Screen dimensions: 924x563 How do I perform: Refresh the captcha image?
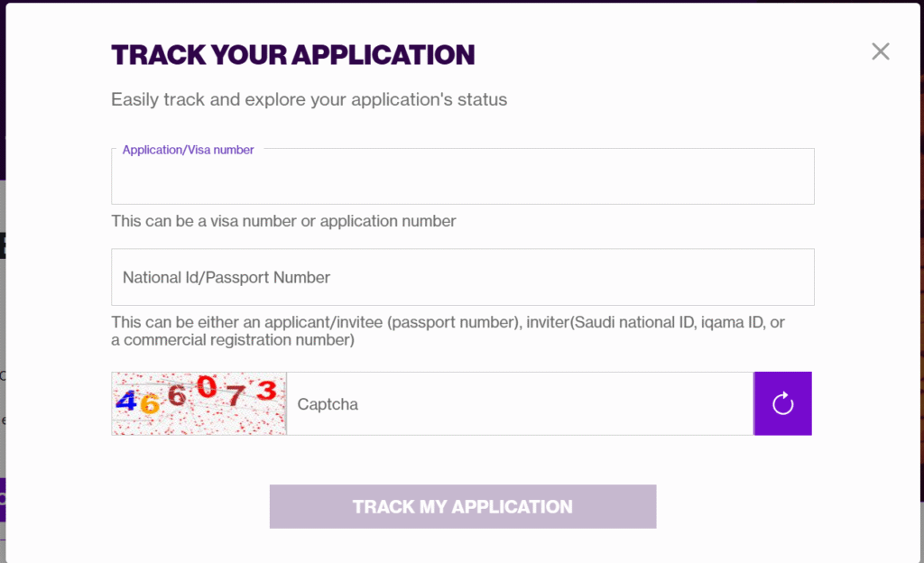tap(782, 403)
